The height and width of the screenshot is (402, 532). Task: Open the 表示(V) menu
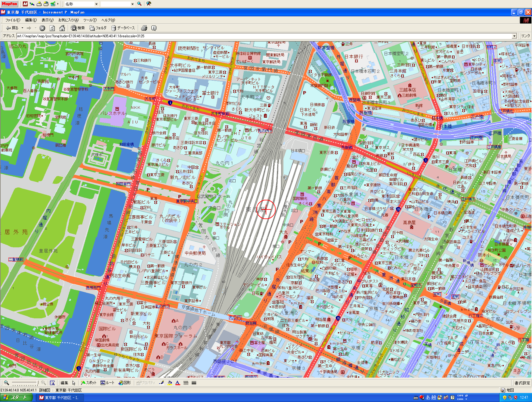(x=48, y=20)
